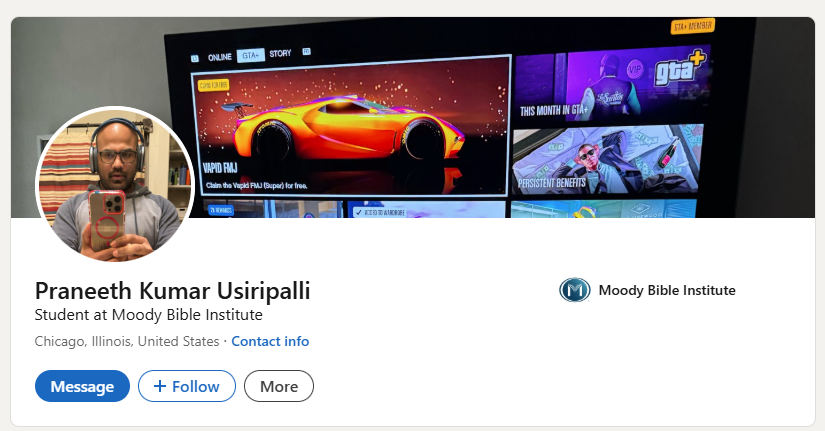Click the THIS MONTH IN GTA+ tile
The image size is (825, 431).
click(x=611, y=85)
